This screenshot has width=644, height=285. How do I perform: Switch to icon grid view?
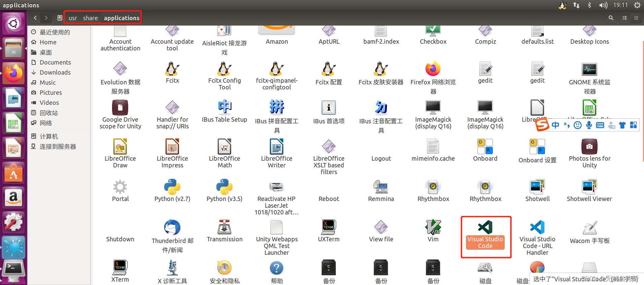(x=636, y=18)
